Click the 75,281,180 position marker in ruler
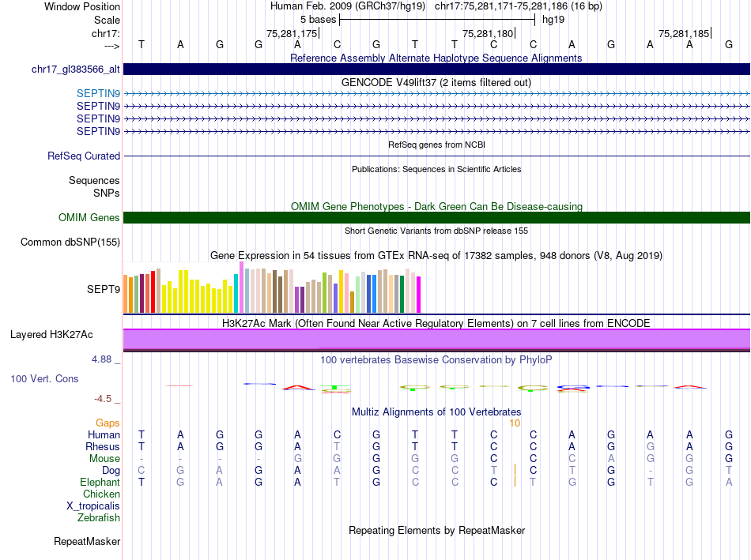The width and height of the screenshot is (751, 560). 488,33
